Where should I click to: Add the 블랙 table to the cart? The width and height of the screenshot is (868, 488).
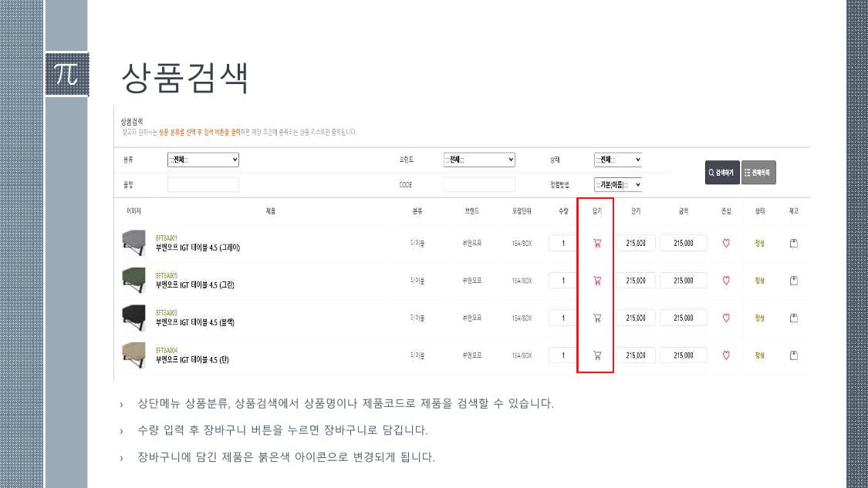596,318
